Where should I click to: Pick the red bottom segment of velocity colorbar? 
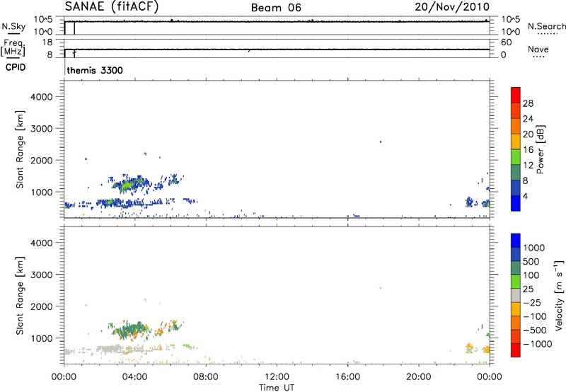[x=516, y=350]
